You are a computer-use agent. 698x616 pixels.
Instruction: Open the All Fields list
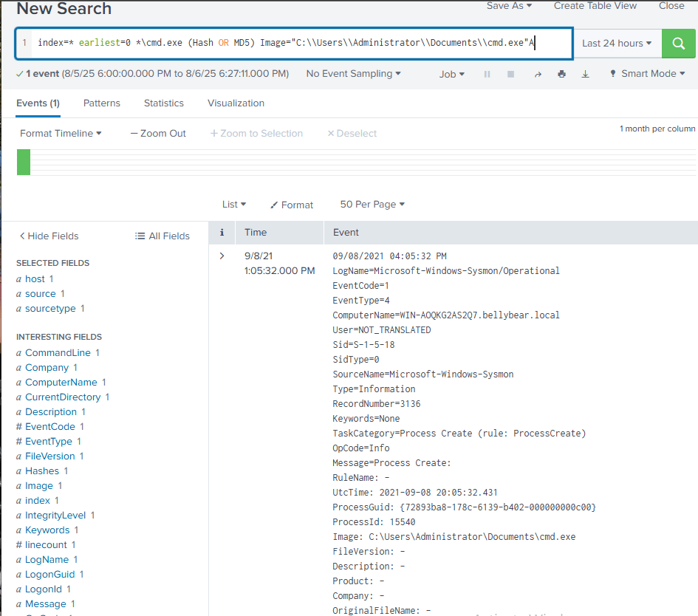(x=162, y=236)
